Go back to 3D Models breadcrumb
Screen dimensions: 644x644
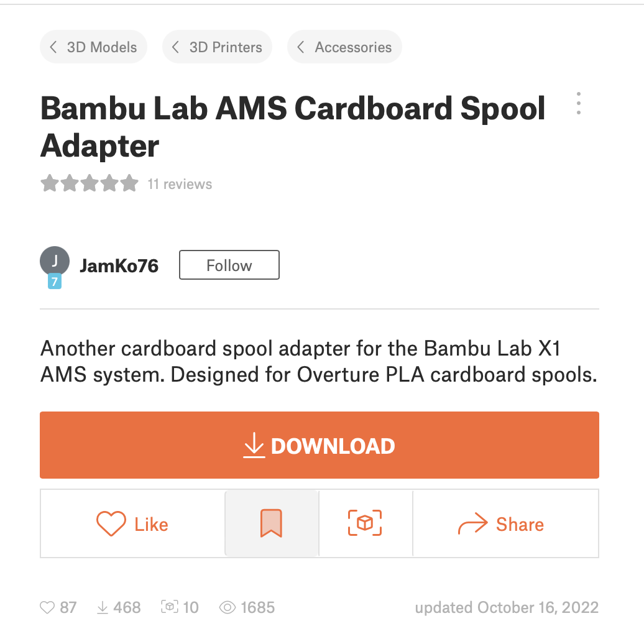coord(94,47)
